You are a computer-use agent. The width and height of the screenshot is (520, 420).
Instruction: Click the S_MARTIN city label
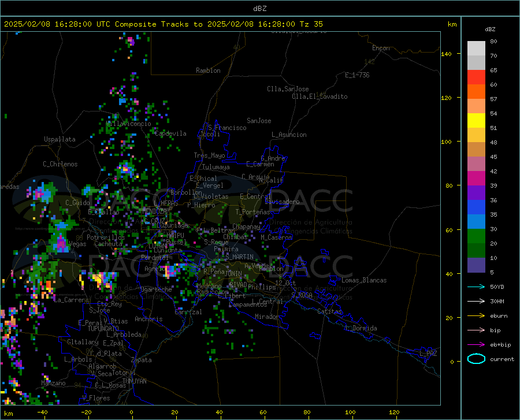(x=239, y=257)
